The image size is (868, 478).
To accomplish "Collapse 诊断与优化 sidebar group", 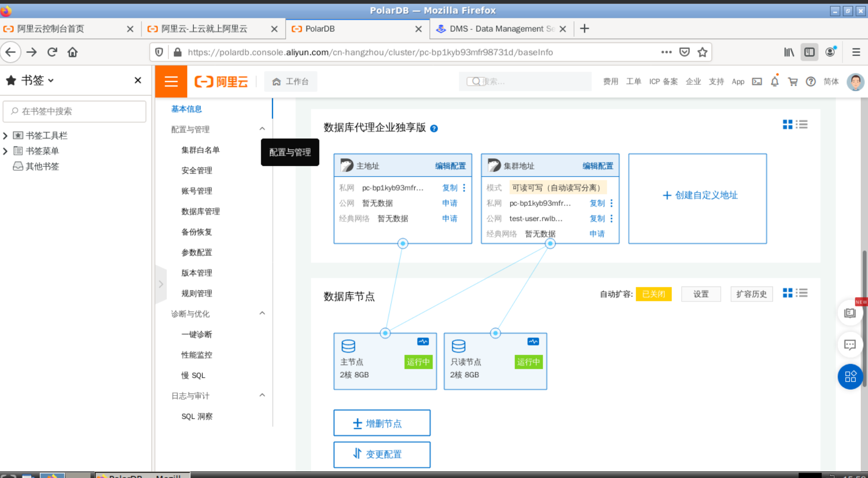I will click(262, 314).
